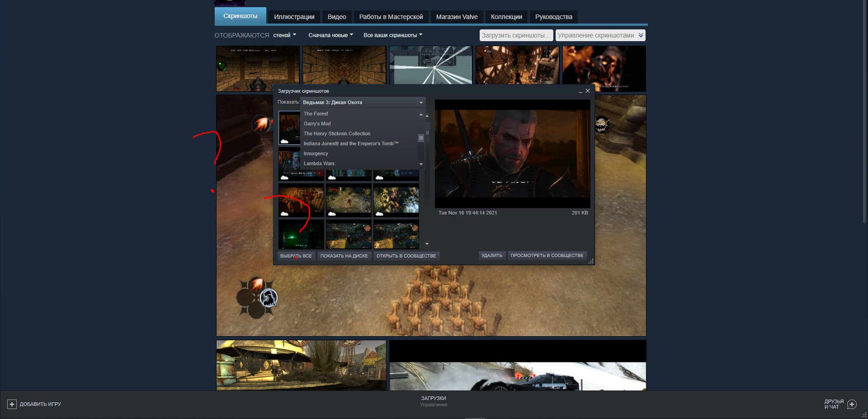This screenshot has width=868, height=419.
Task: Choose The Henry Stickmin Collection
Action: pos(337,133)
